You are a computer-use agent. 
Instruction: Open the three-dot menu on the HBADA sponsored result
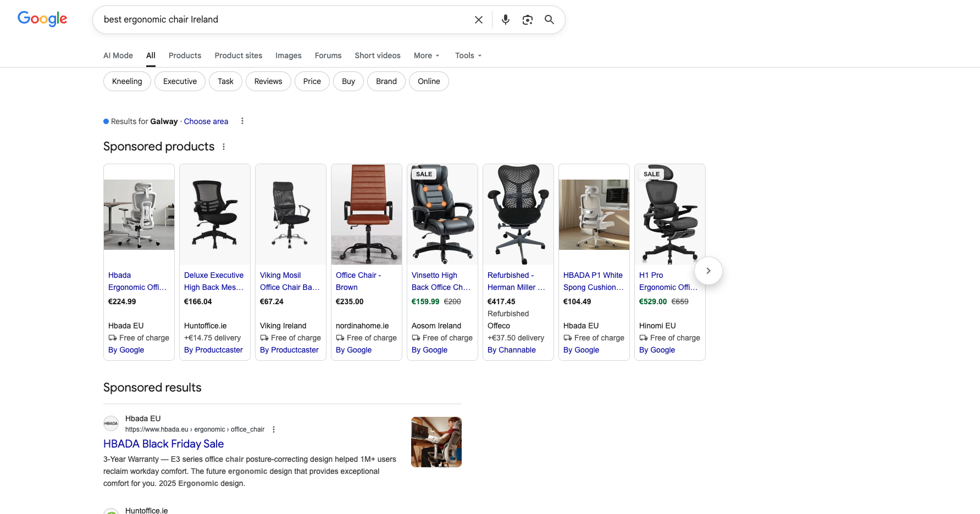[x=274, y=429]
